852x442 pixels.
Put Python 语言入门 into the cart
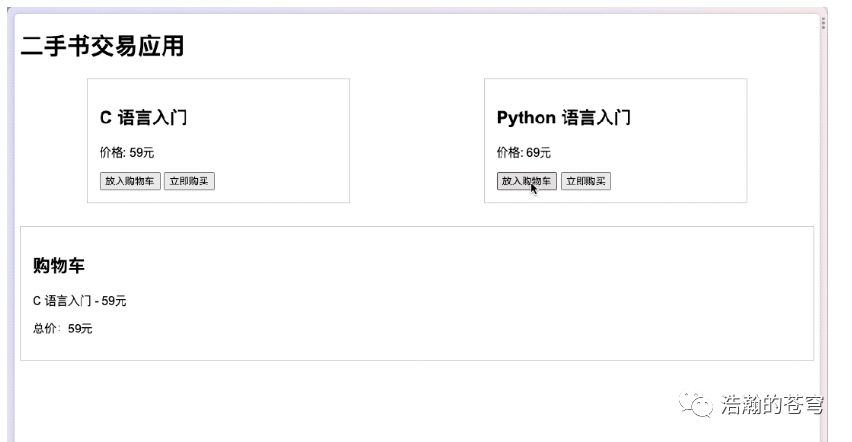(526, 181)
